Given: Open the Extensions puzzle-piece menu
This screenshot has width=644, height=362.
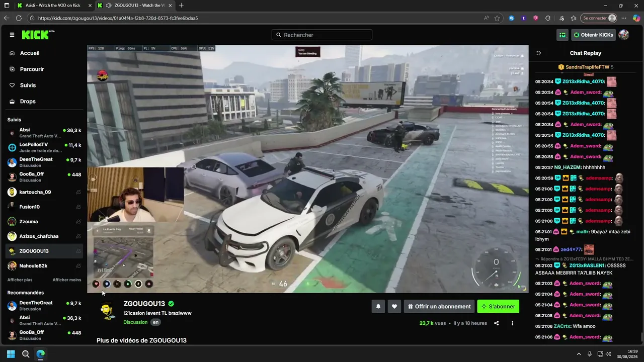Looking at the screenshot, I should tap(548, 18).
